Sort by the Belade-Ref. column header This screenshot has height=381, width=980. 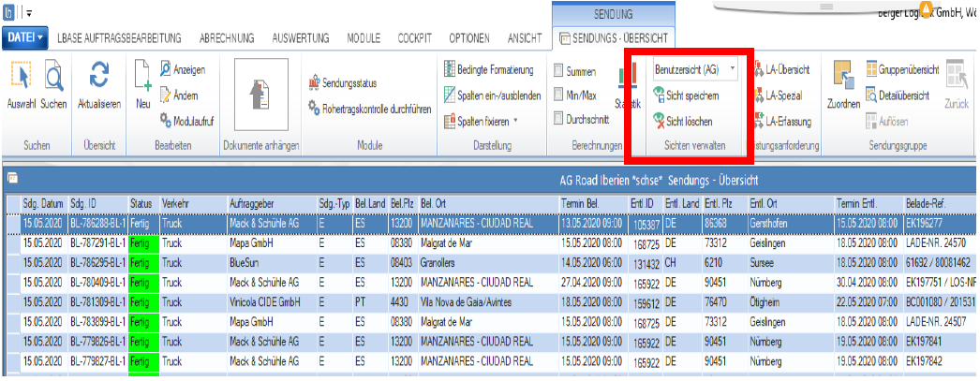[x=942, y=204]
